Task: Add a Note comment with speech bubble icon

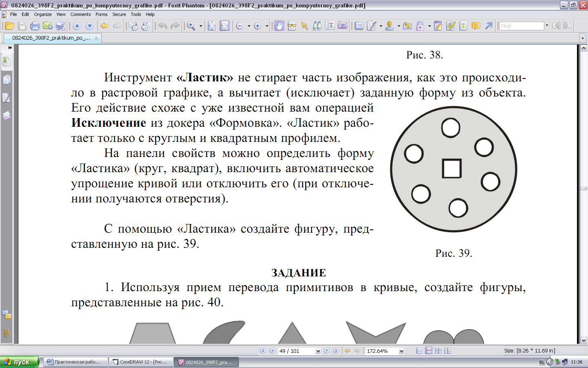Action: click(x=476, y=26)
